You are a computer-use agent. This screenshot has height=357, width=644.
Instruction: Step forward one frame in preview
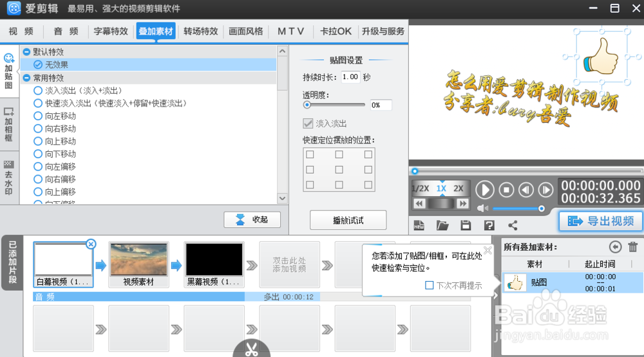[x=546, y=190]
